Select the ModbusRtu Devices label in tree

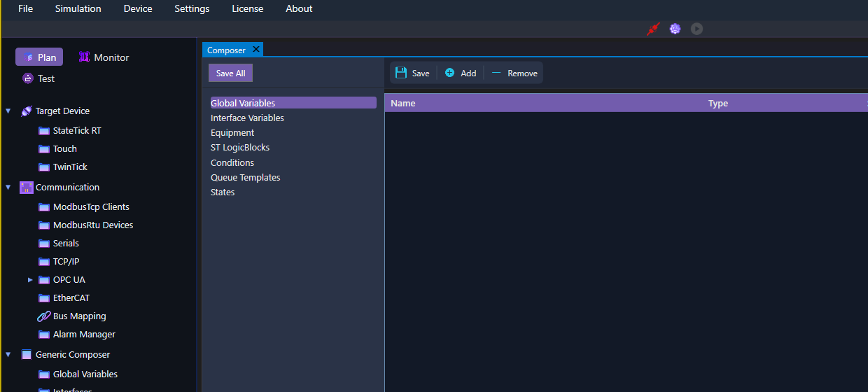[93, 225]
